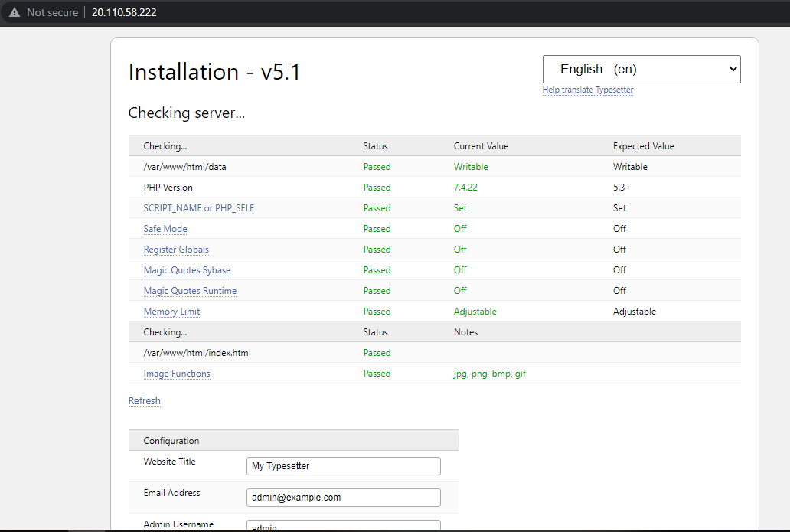Click the Configuration section header
This screenshot has height=532, width=790.
171,441
